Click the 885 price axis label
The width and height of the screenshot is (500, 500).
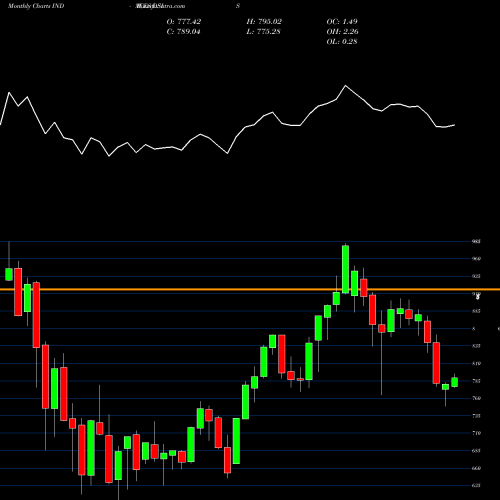pyautogui.click(x=476, y=311)
